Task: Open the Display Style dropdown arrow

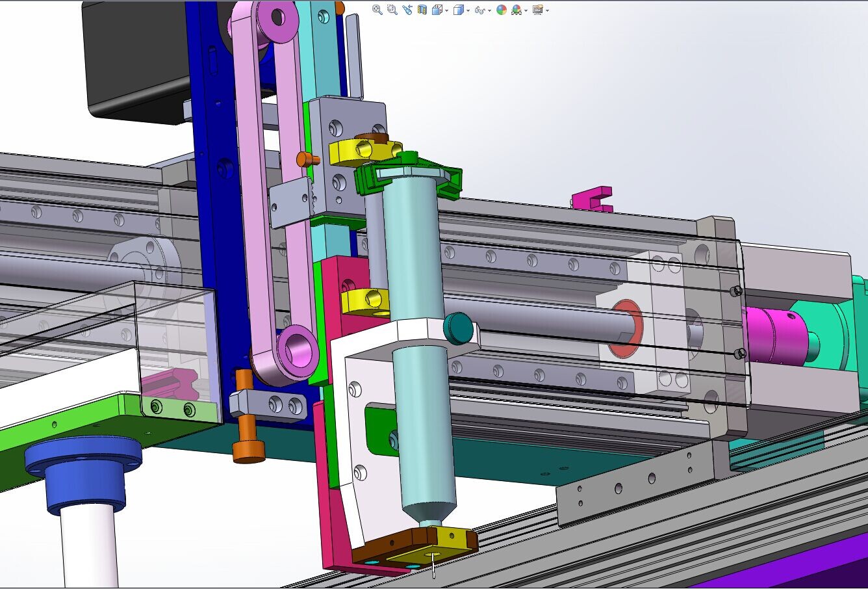Action: pyautogui.click(x=468, y=10)
